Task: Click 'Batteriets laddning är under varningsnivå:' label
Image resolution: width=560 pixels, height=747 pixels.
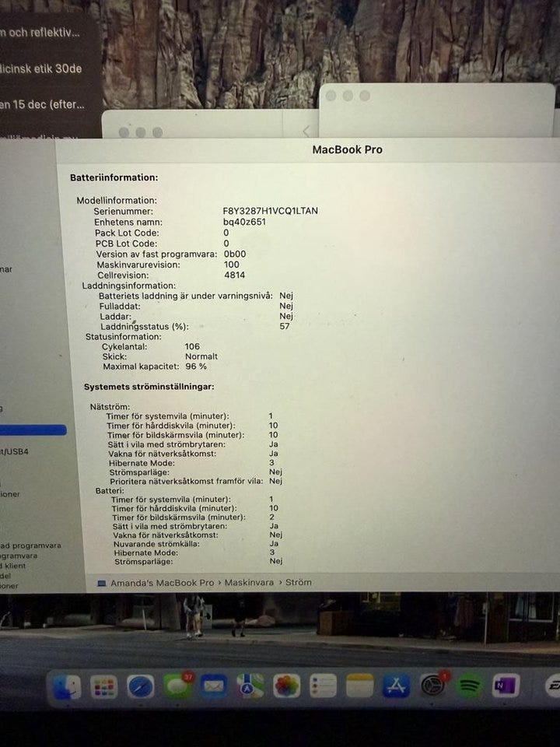Action: click(x=186, y=296)
